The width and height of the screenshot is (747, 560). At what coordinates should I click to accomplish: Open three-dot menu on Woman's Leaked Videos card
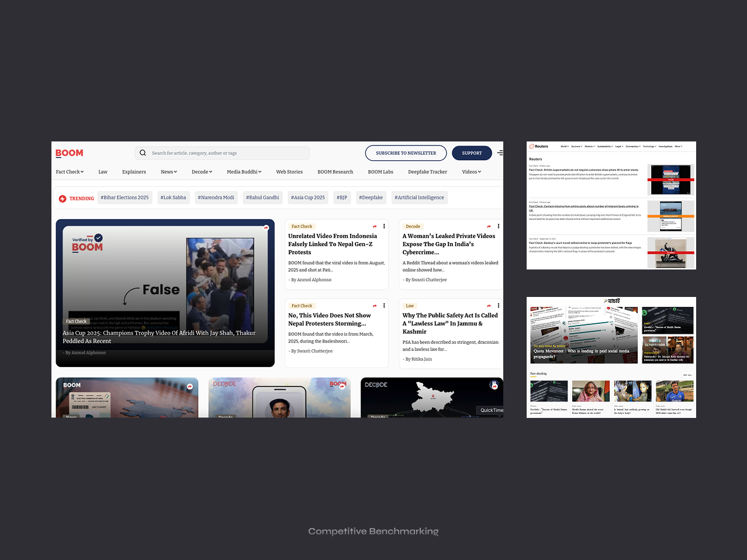pyautogui.click(x=499, y=226)
